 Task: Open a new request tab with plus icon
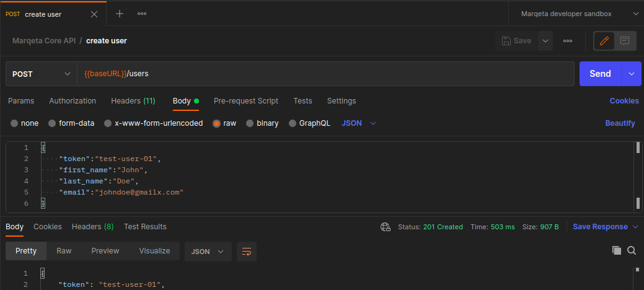point(120,14)
